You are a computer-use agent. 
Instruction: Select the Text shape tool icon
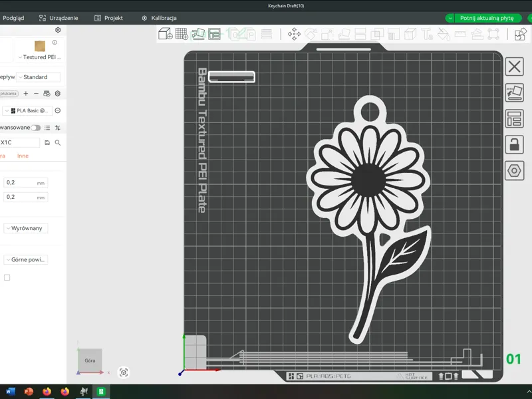pos(427,34)
